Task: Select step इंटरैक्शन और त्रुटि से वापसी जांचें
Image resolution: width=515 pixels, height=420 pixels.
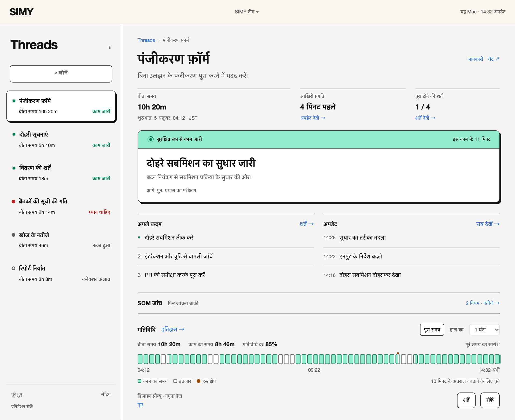Action: click(x=226, y=257)
